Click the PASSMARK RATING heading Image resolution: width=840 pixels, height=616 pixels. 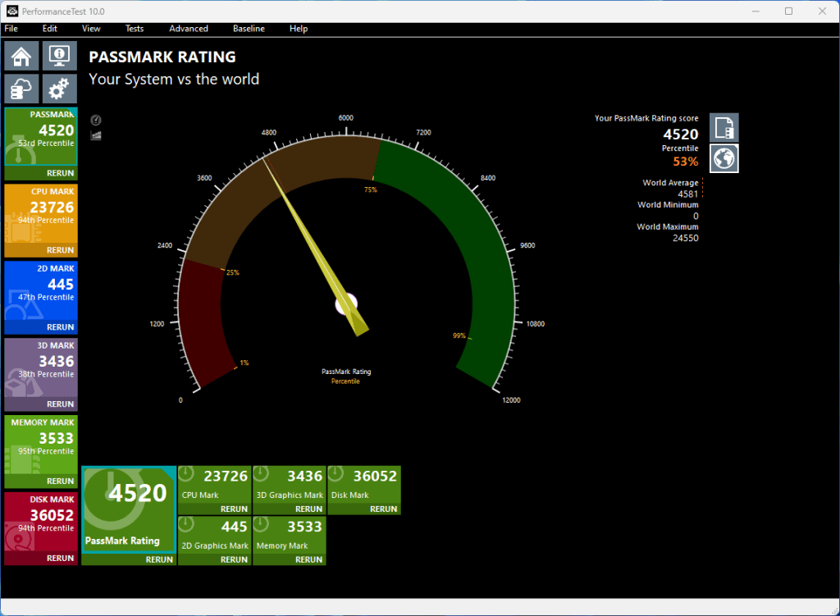[x=162, y=57]
